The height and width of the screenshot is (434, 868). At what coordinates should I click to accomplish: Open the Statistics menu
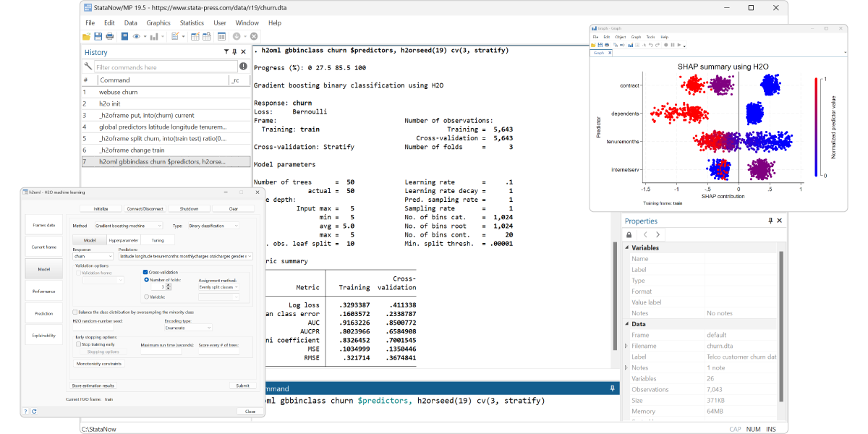point(192,23)
